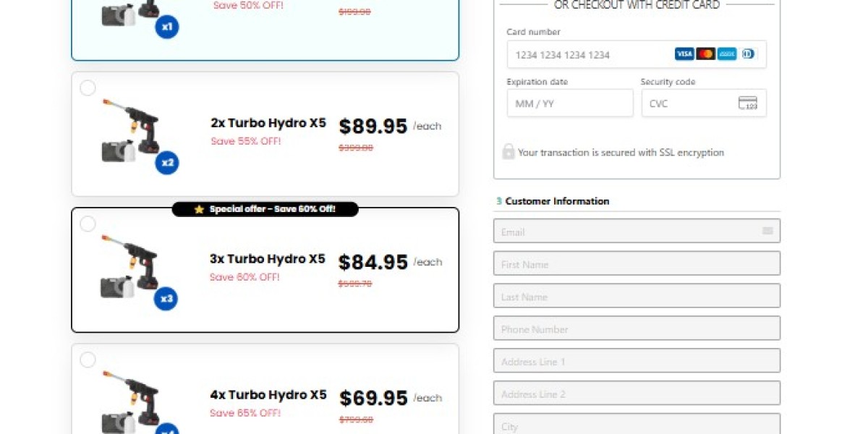868x434 pixels.
Task: Click the CVC security code field
Action: 687,103
